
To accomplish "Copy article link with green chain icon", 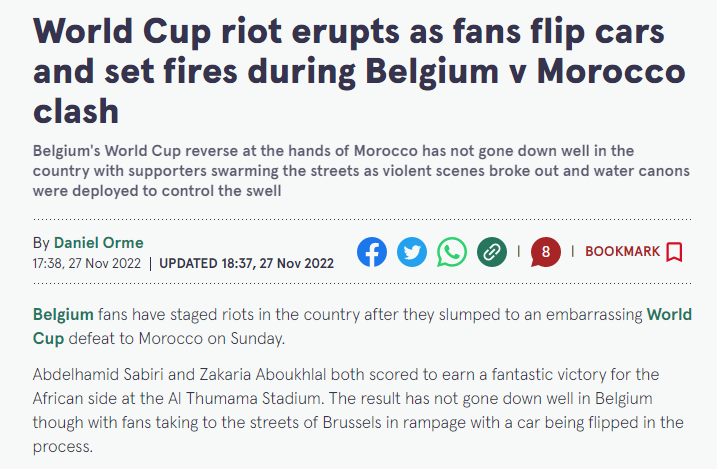I will coord(492,251).
